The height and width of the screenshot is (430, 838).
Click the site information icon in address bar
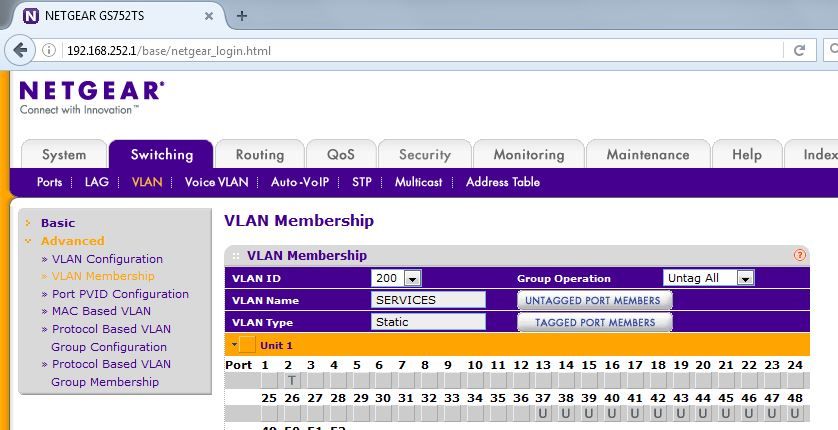pos(49,51)
